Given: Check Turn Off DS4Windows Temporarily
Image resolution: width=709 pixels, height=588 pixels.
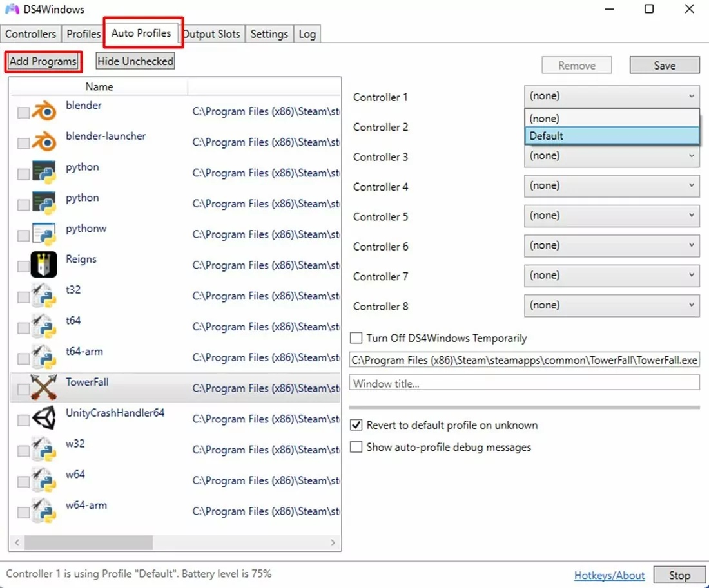Looking at the screenshot, I should coord(355,337).
